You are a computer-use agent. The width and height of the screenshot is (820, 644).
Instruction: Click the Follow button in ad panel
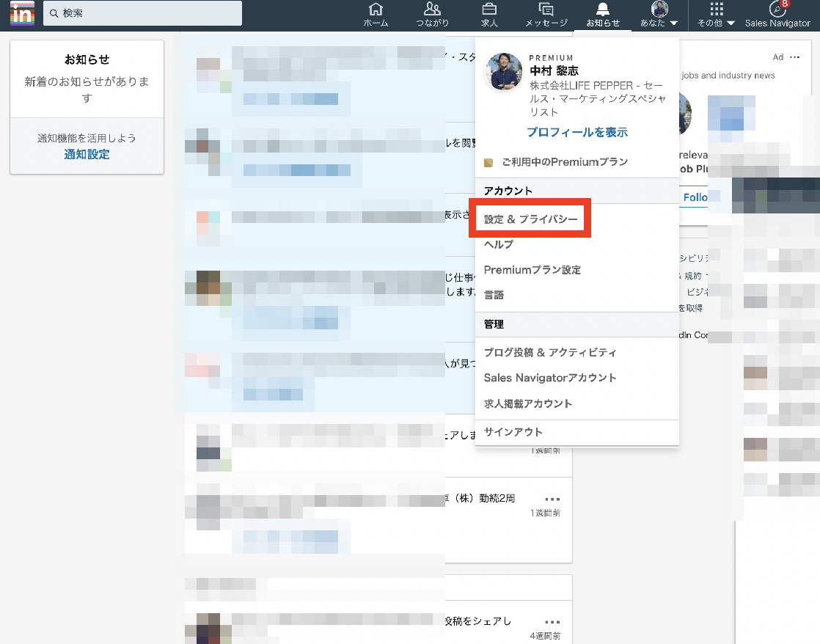pyautogui.click(x=695, y=197)
